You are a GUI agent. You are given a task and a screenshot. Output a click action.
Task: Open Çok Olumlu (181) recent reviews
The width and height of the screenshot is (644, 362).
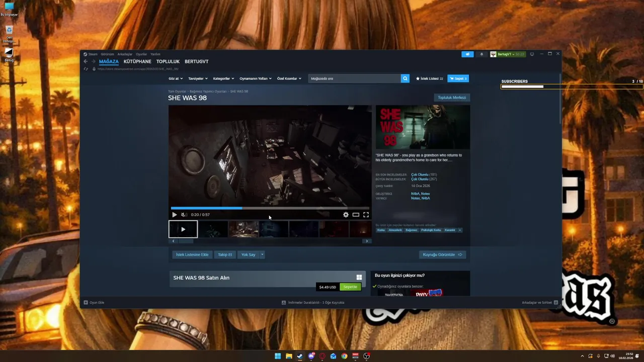coord(424,174)
